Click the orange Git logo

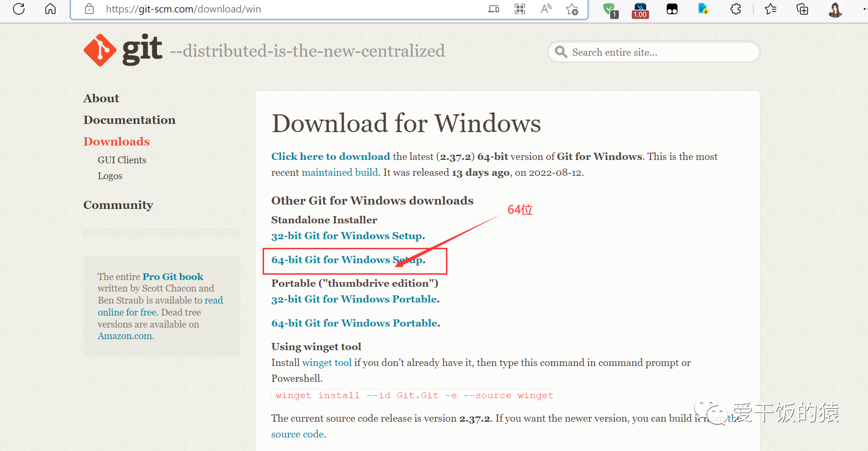pyautogui.click(x=100, y=50)
